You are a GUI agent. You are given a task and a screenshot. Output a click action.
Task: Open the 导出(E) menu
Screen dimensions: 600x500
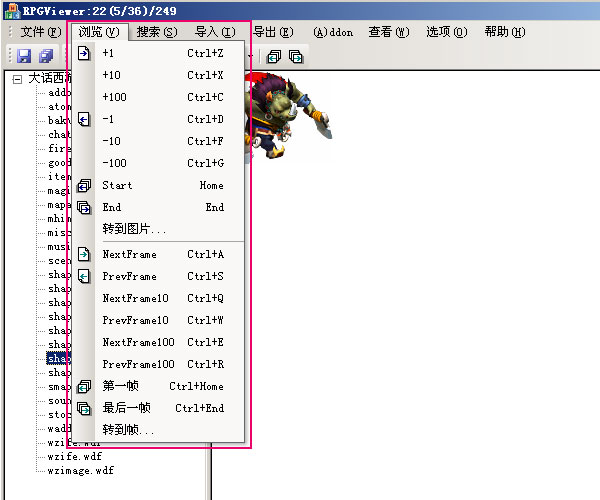[x=273, y=32]
